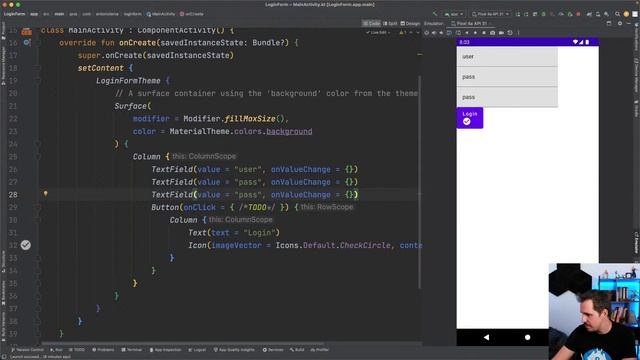Click the emulator toolbar Back icon

(x=467, y=33)
